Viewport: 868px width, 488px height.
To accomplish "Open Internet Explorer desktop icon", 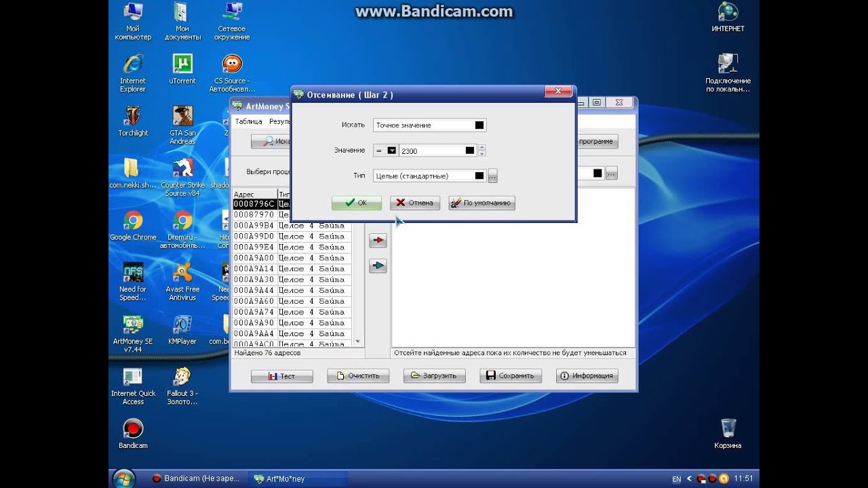I will click(x=133, y=73).
